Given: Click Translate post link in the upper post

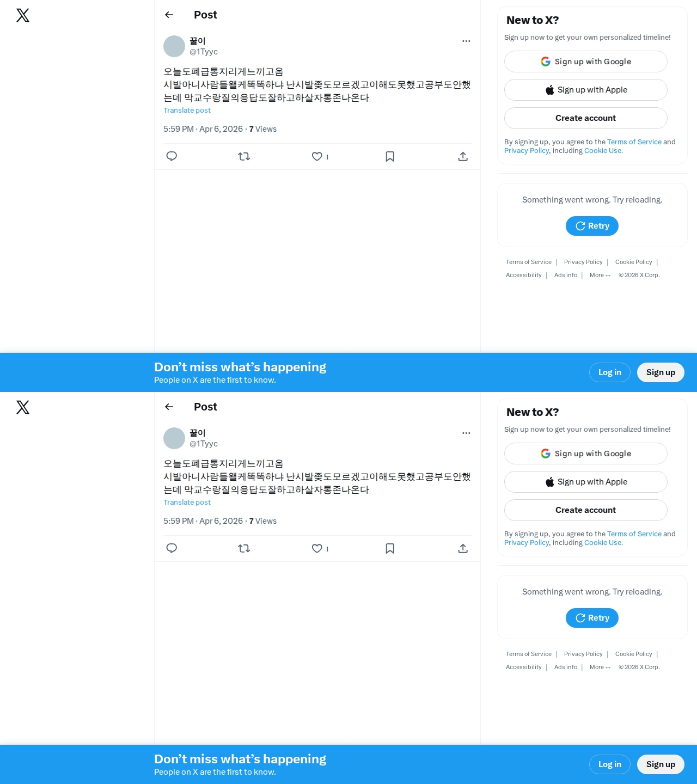Looking at the screenshot, I should pos(187,110).
